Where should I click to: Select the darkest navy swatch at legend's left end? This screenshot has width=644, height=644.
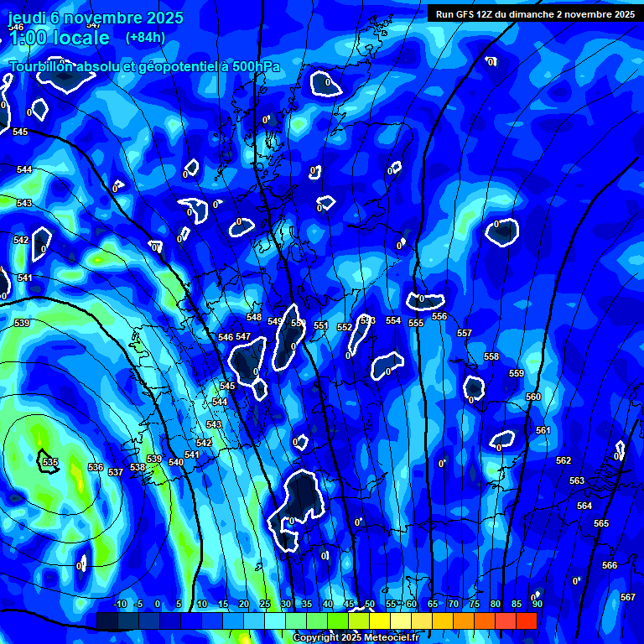click(x=106, y=621)
